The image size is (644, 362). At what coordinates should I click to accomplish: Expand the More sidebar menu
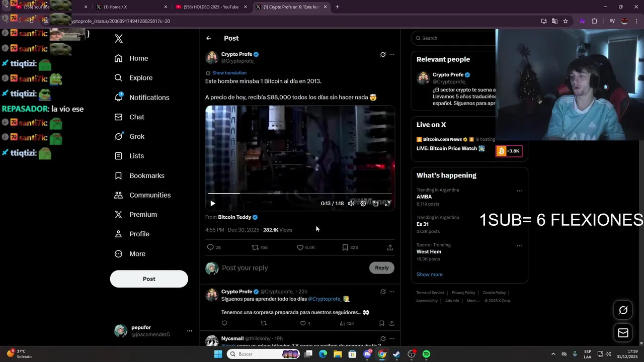pyautogui.click(x=130, y=254)
